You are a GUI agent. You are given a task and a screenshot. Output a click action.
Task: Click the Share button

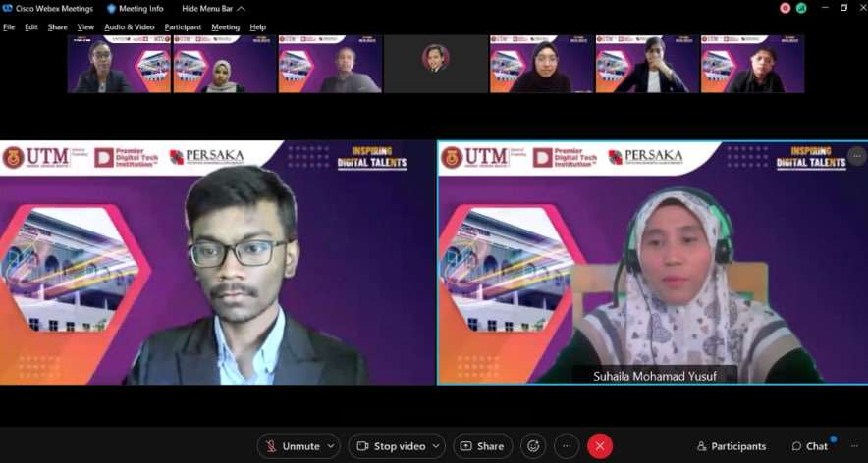coord(482,446)
